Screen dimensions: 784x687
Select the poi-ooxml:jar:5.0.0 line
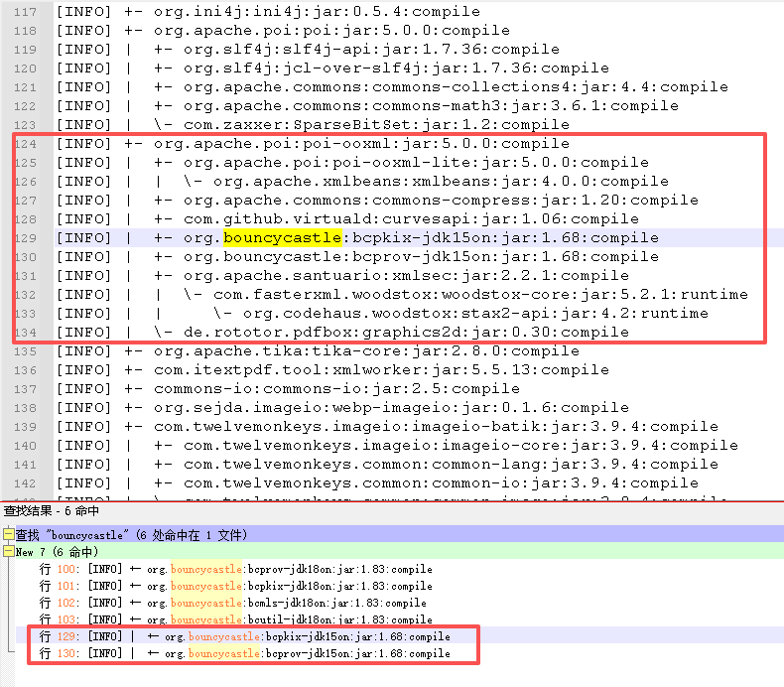coord(313,144)
